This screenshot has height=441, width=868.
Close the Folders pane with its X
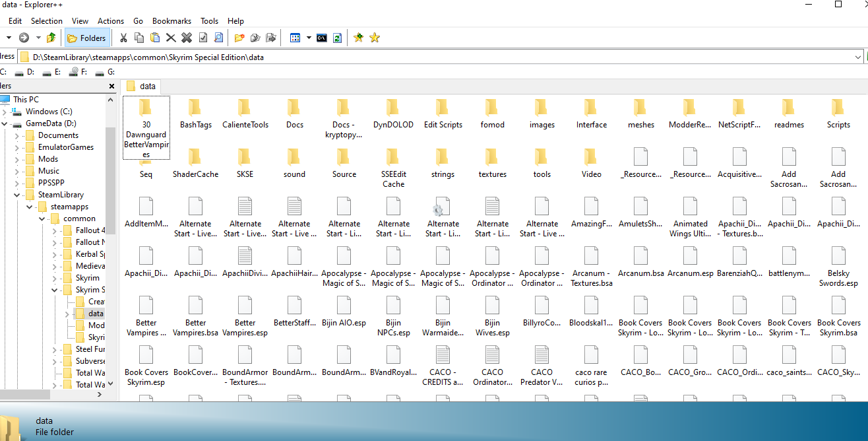111,86
